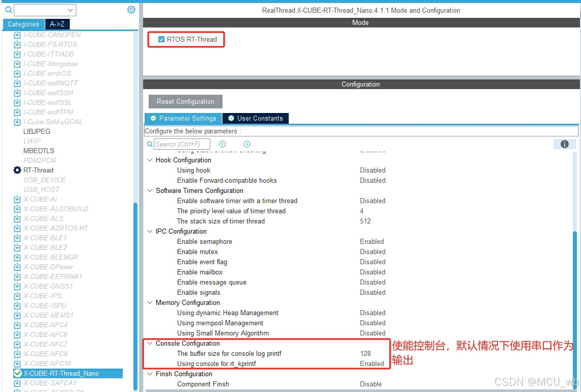Click Disabled value for Enable event flag

(372, 262)
